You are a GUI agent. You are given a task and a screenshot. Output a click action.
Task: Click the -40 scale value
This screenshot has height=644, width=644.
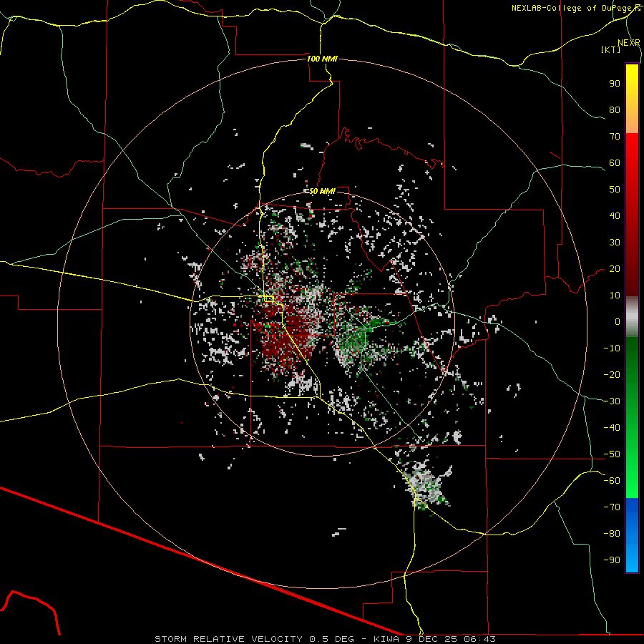tap(612, 428)
